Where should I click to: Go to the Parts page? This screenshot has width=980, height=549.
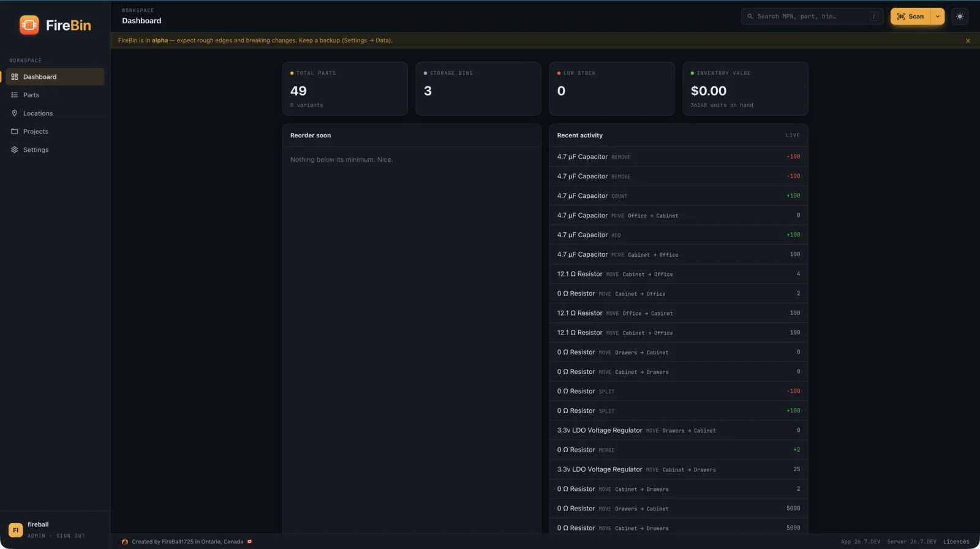pos(55,95)
